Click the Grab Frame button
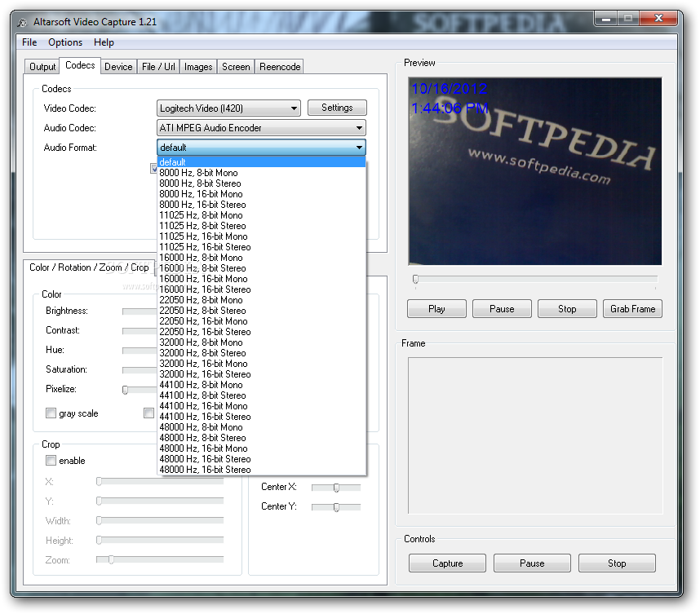700x614 pixels. point(632,309)
